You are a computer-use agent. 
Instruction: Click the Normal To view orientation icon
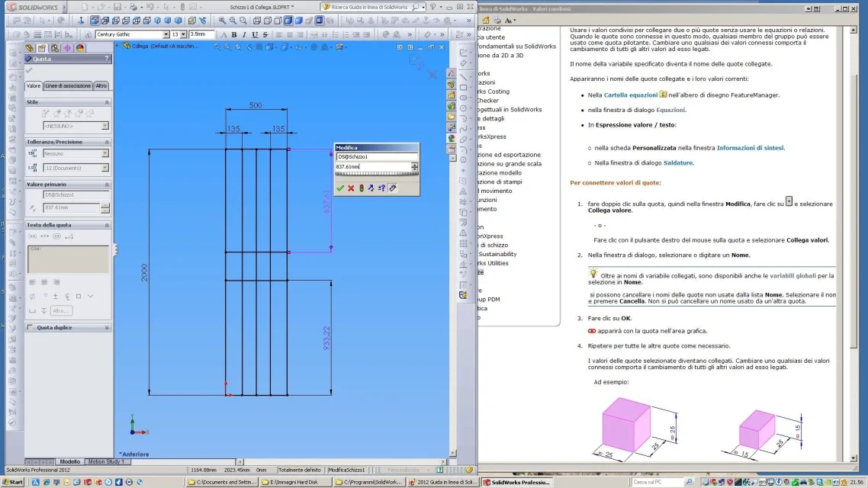click(81, 21)
